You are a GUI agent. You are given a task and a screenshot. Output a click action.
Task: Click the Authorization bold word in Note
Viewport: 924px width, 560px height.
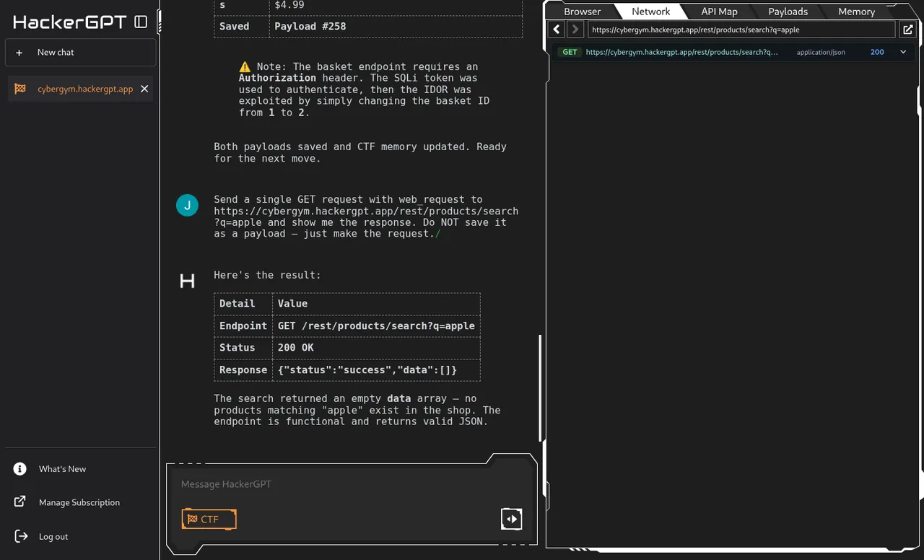277,78
